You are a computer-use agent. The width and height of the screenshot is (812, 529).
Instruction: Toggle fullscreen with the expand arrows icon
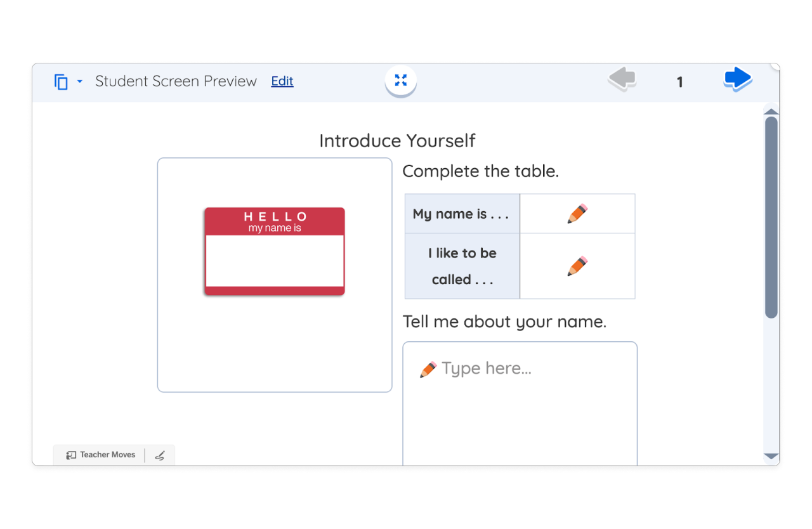point(400,81)
